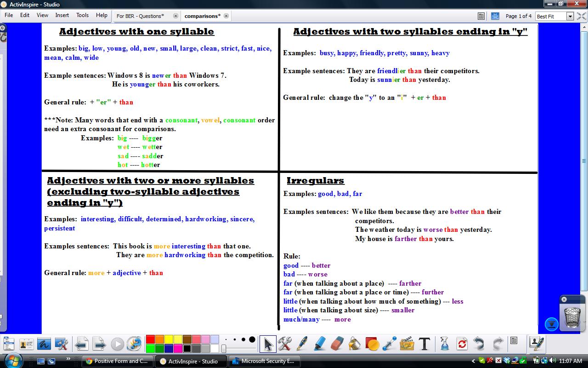This screenshot has width=588, height=368.
Task: Open Chrome Positive Form taskbar window
Action: pyautogui.click(x=117, y=361)
